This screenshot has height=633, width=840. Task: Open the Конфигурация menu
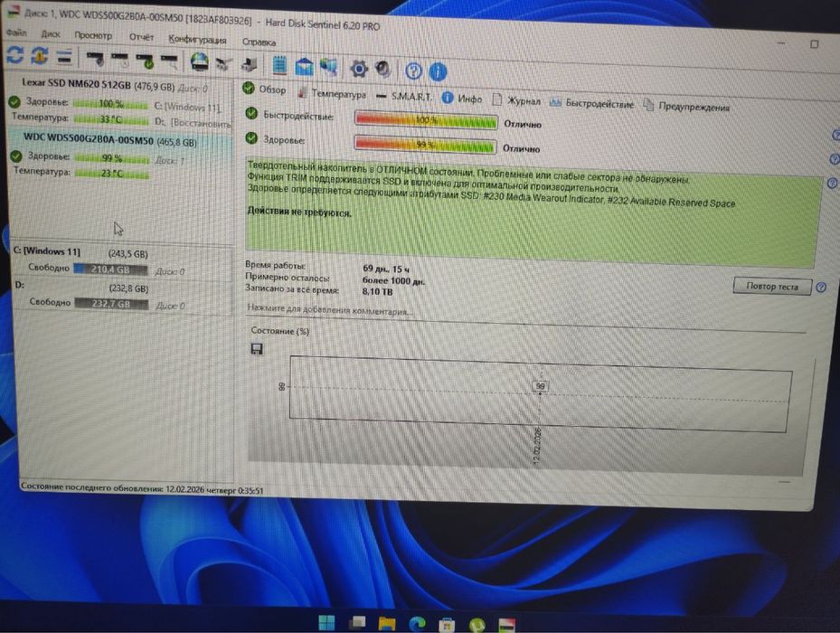click(197, 39)
